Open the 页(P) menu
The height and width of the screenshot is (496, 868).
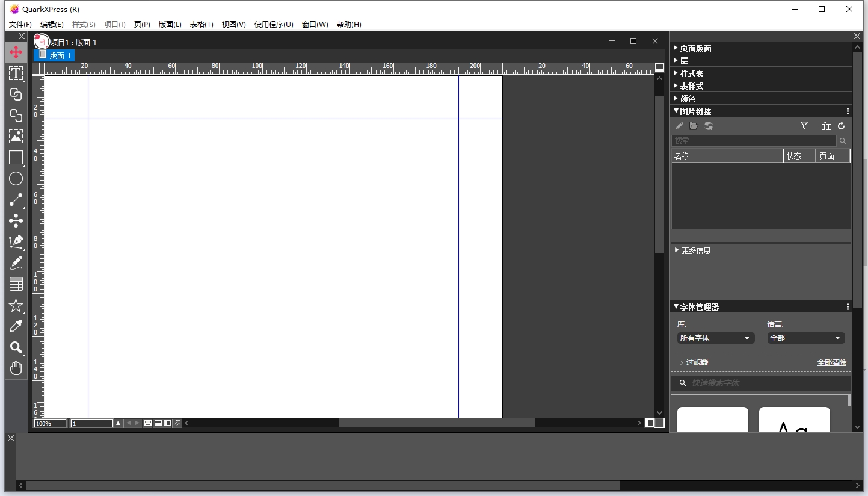tap(142, 25)
